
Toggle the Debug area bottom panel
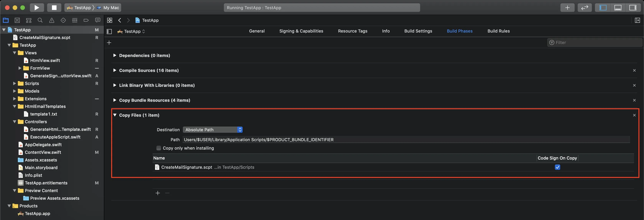pos(618,7)
